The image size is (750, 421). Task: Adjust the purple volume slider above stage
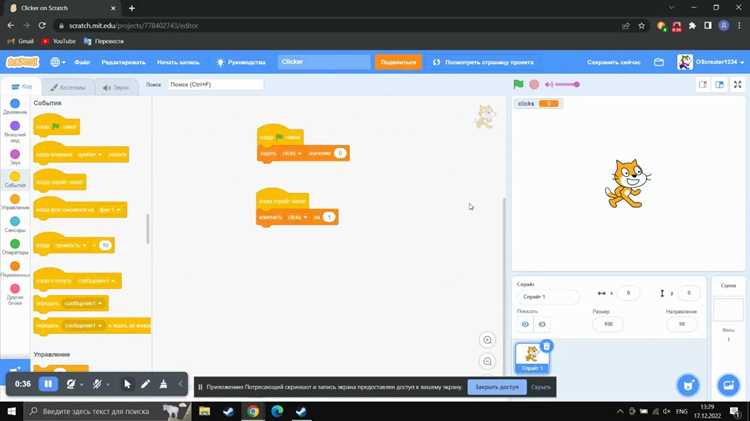[x=568, y=84]
